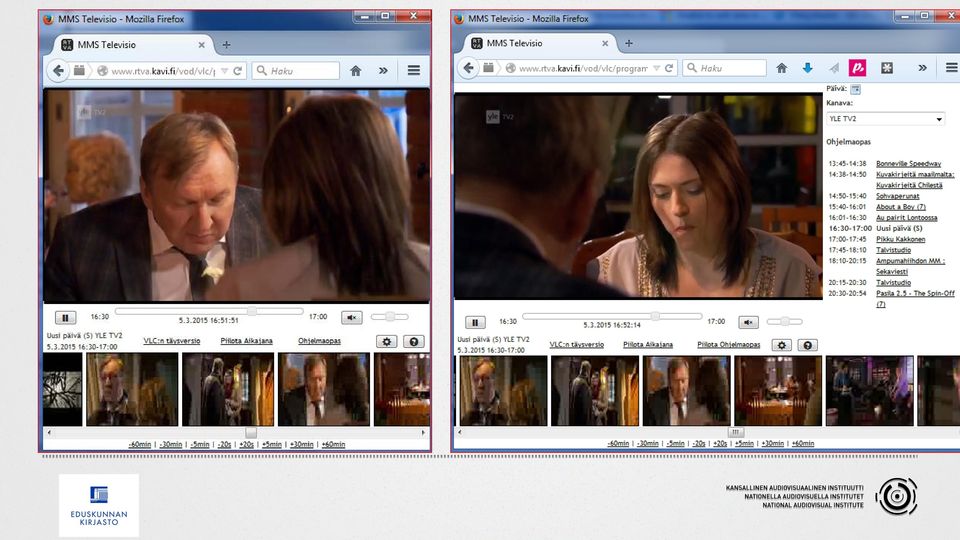The height and width of the screenshot is (540, 960).
Task: Select MMS Televisio tab in left window
Action: click(133, 45)
